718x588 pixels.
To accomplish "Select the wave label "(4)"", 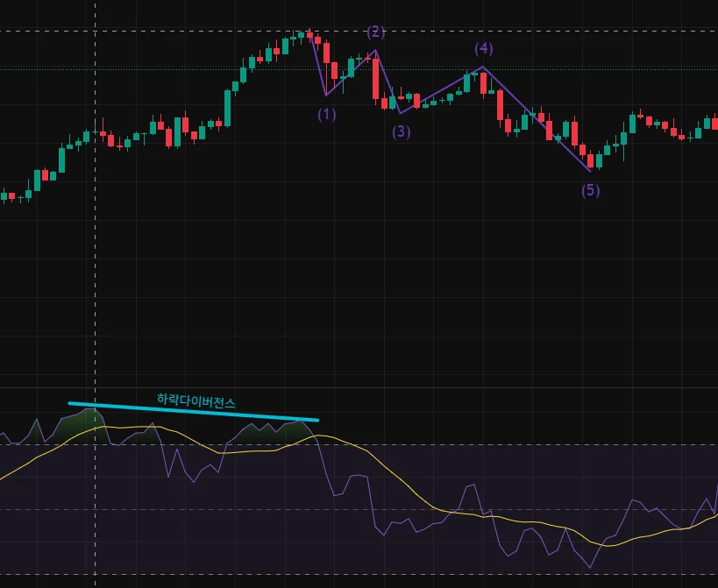I will pyautogui.click(x=484, y=48).
